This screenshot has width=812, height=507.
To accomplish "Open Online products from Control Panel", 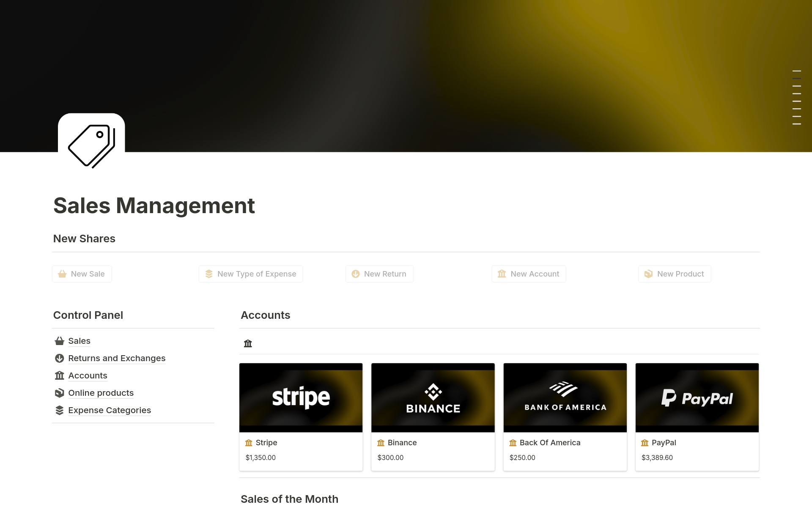I will click(x=101, y=393).
